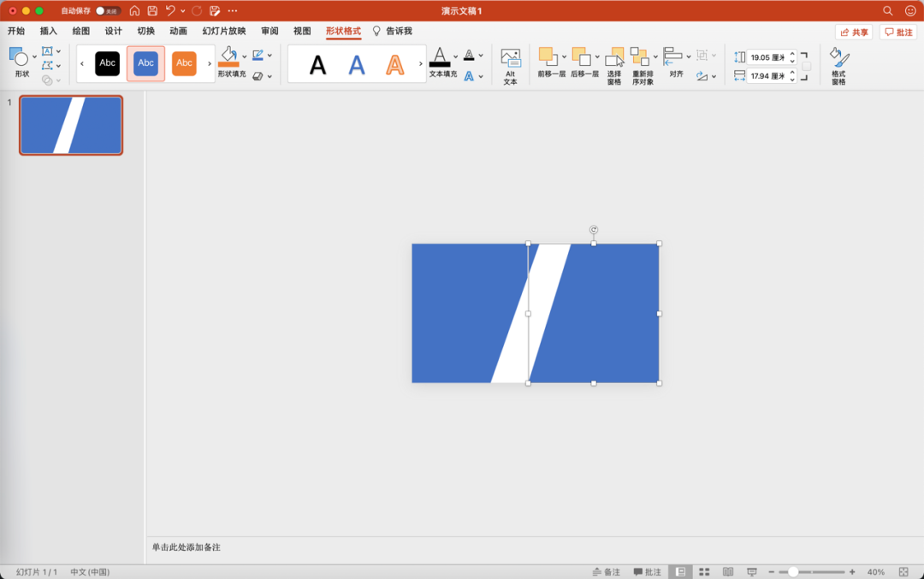Switch to the Animations (动画) tab
924x579 pixels.
(178, 31)
